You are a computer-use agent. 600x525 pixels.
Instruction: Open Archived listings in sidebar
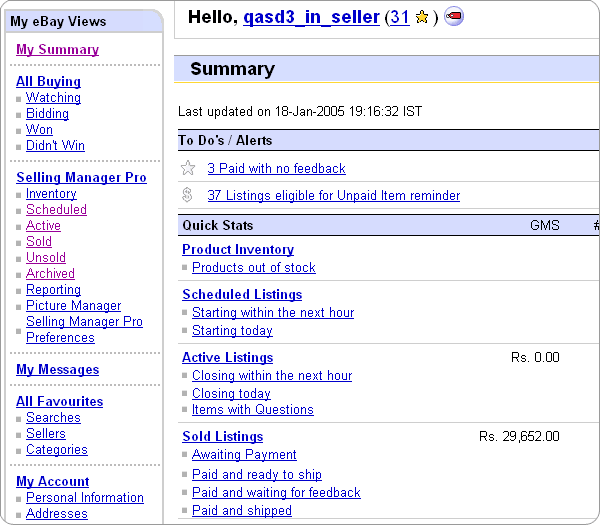point(50,274)
